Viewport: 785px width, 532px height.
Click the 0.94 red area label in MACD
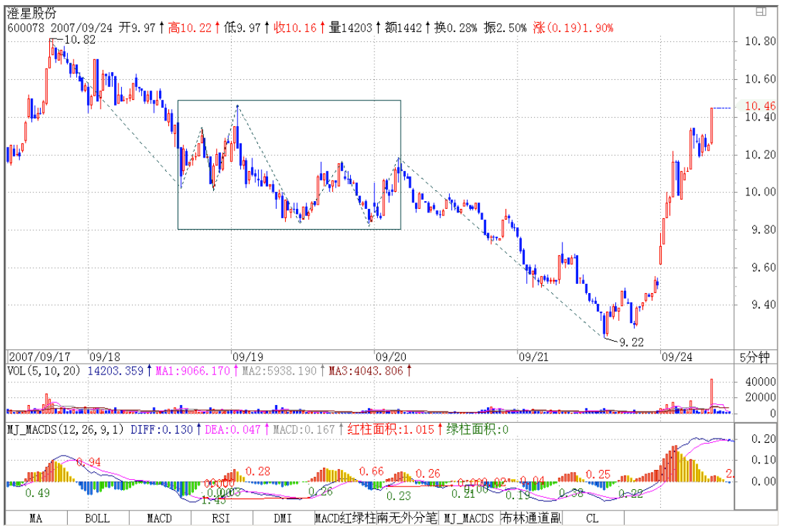click(88, 462)
